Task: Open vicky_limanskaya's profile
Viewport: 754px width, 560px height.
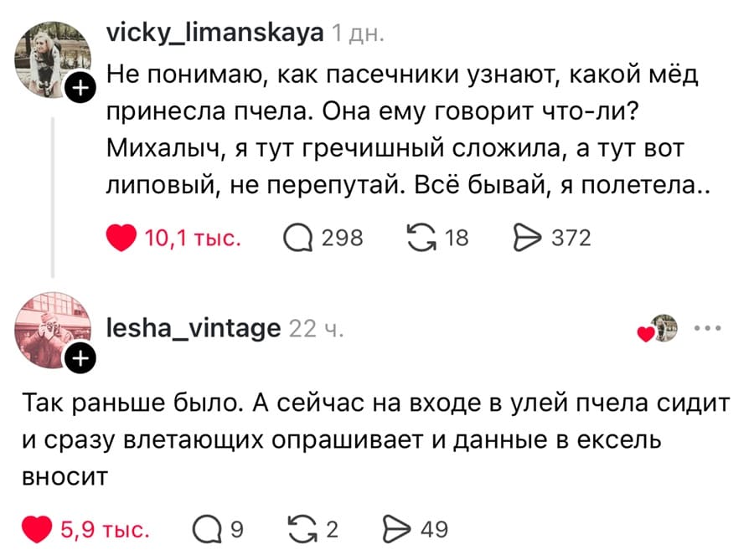Action: [213, 35]
